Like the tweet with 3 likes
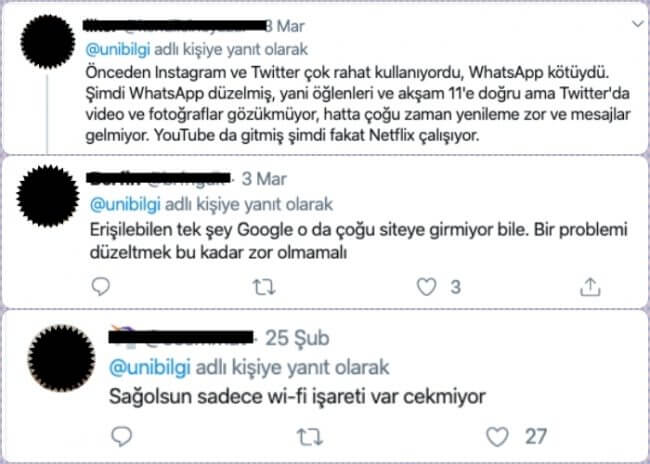 coord(427,287)
